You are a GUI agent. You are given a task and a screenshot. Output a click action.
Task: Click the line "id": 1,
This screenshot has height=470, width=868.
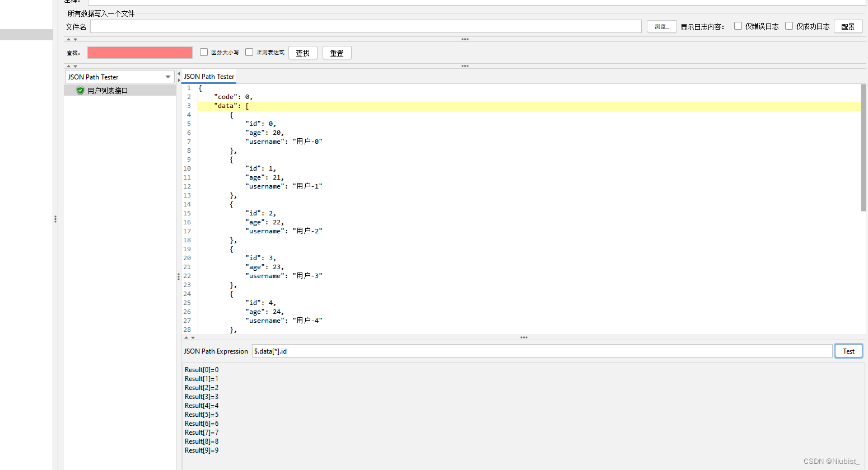click(x=260, y=168)
